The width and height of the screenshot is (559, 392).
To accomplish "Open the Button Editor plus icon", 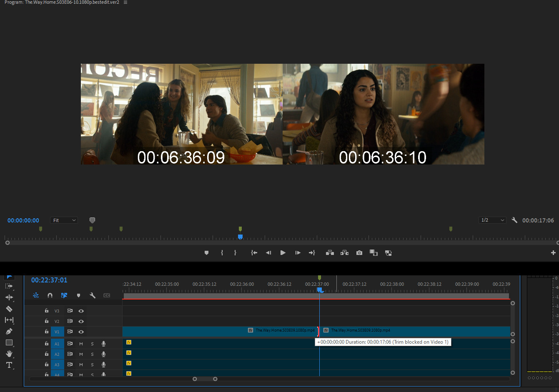I will point(553,253).
